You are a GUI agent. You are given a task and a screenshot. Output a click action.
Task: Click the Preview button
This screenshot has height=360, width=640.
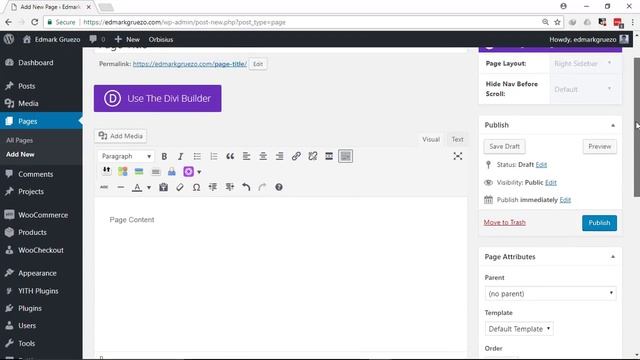click(600, 147)
